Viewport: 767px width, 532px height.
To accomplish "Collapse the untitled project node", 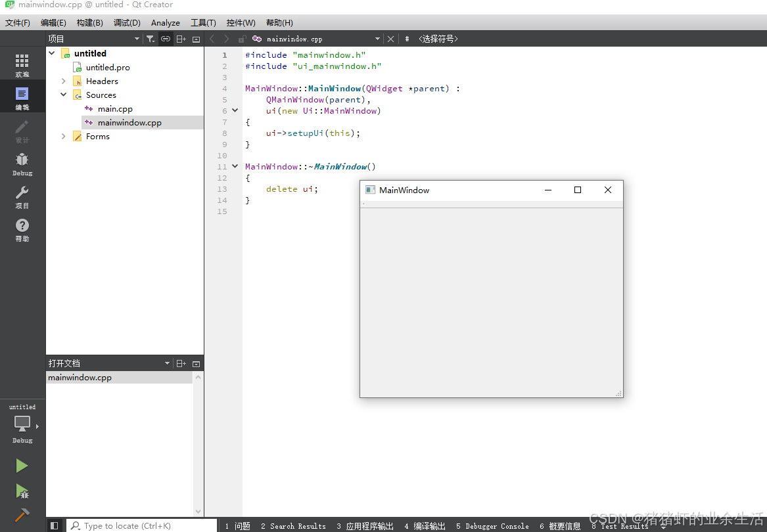I will pyautogui.click(x=52, y=53).
